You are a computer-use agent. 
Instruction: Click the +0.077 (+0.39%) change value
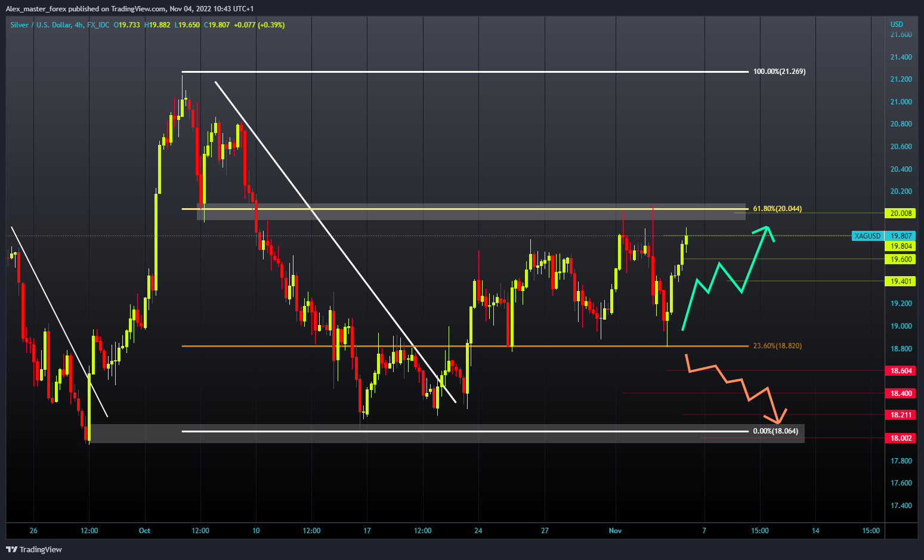[259, 25]
